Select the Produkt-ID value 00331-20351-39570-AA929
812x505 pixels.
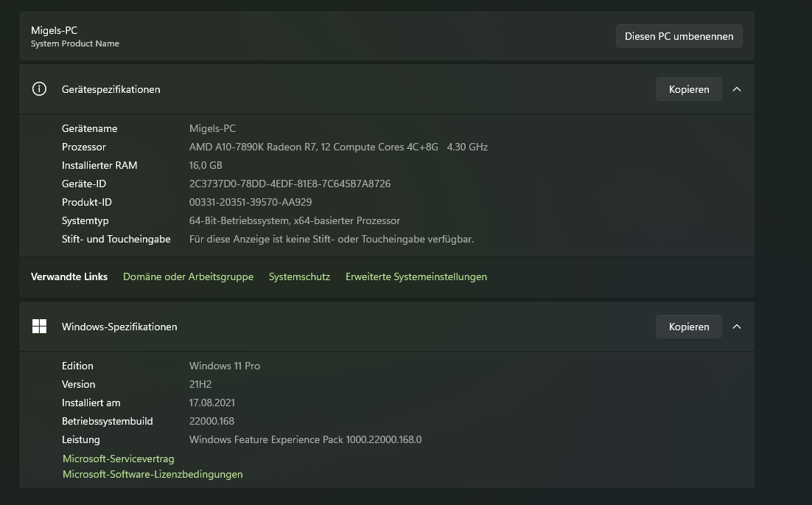tap(250, 202)
